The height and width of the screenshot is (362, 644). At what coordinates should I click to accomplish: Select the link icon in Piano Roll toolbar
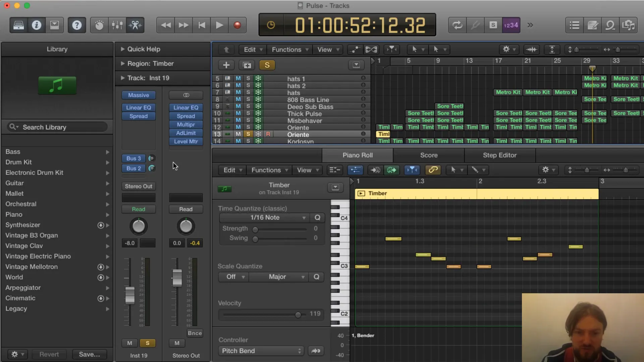pos(433,170)
